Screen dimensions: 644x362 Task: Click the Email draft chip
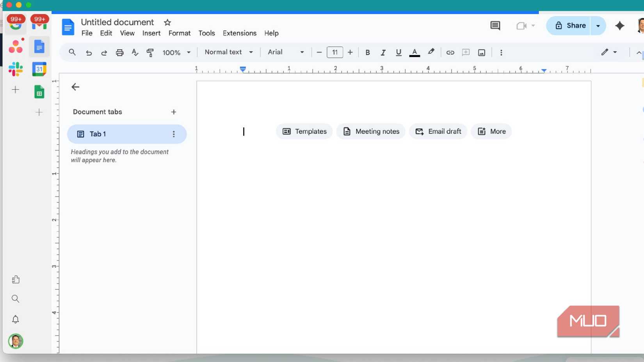pos(438,131)
